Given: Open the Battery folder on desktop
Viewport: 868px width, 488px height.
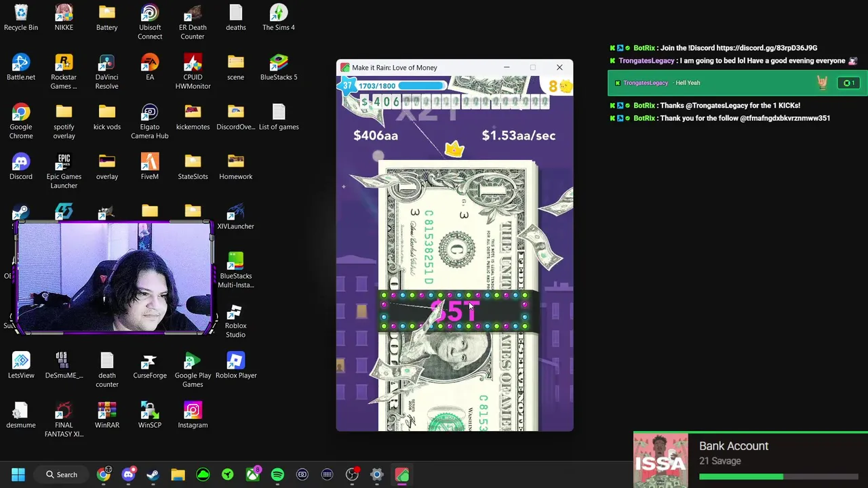Looking at the screenshot, I should point(106,18).
